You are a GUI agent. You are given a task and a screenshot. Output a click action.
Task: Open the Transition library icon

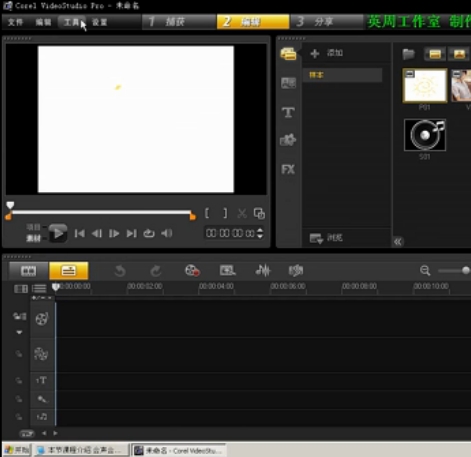pyautogui.click(x=288, y=83)
